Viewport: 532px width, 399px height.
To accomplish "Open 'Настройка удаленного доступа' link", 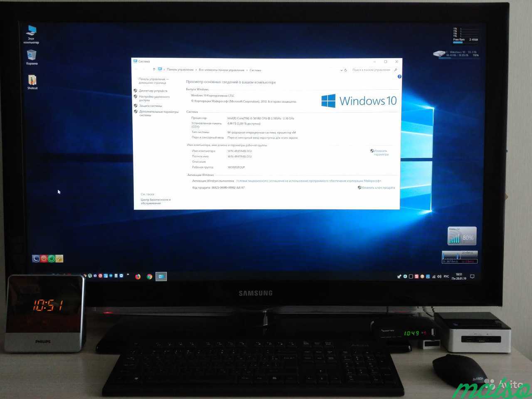I will tap(154, 99).
